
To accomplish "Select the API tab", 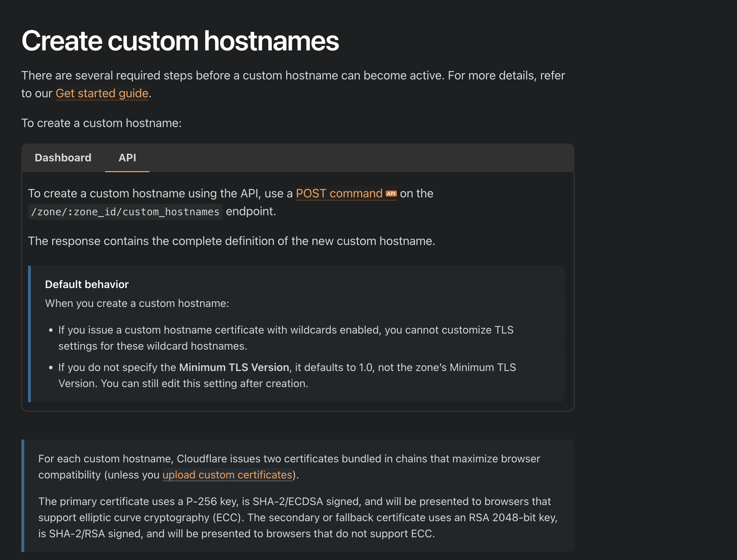I will tap(127, 158).
